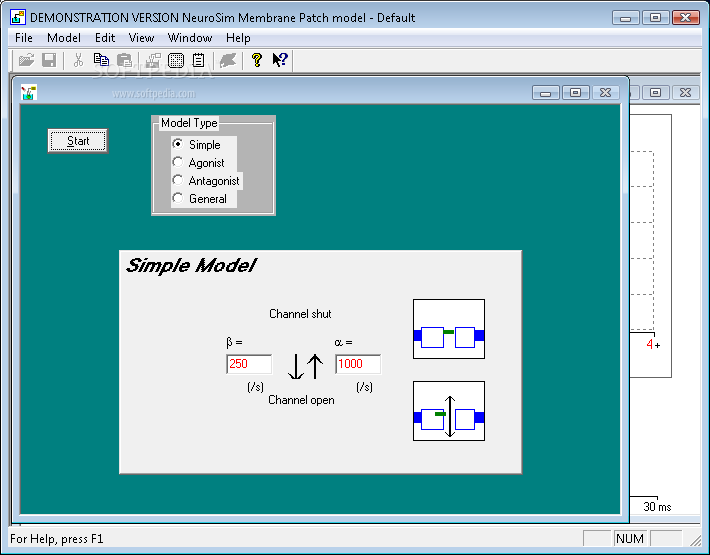Image resolution: width=710 pixels, height=555 pixels.
Task: Cut with the scissors toolbar icon
Action: pos(78,60)
